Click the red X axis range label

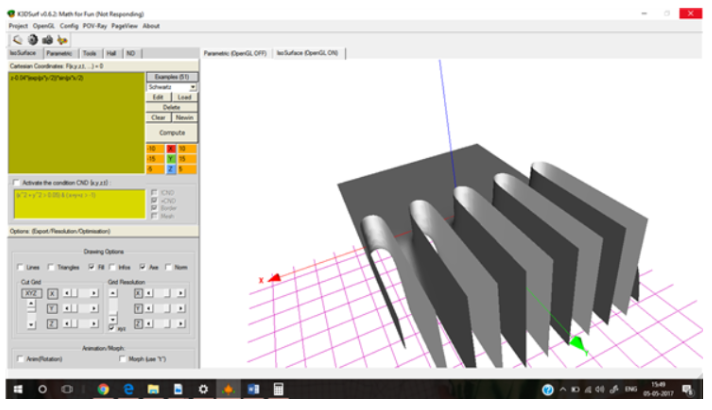[170, 148]
